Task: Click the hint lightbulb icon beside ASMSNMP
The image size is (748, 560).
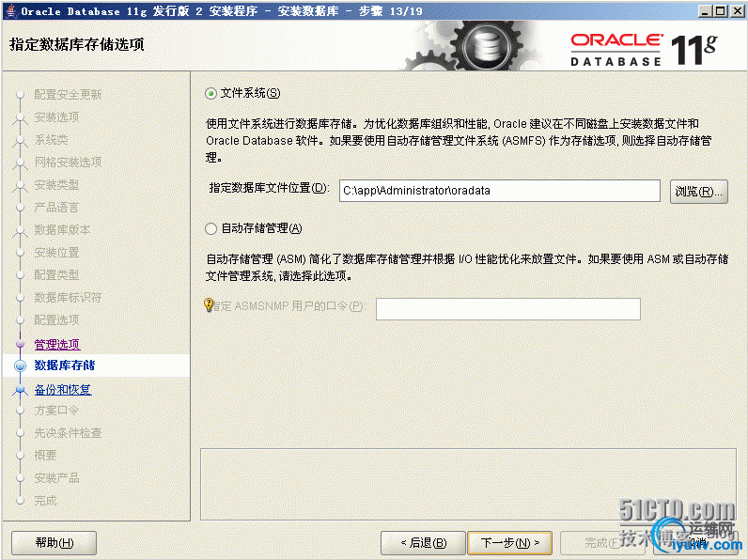Action: (209, 304)
